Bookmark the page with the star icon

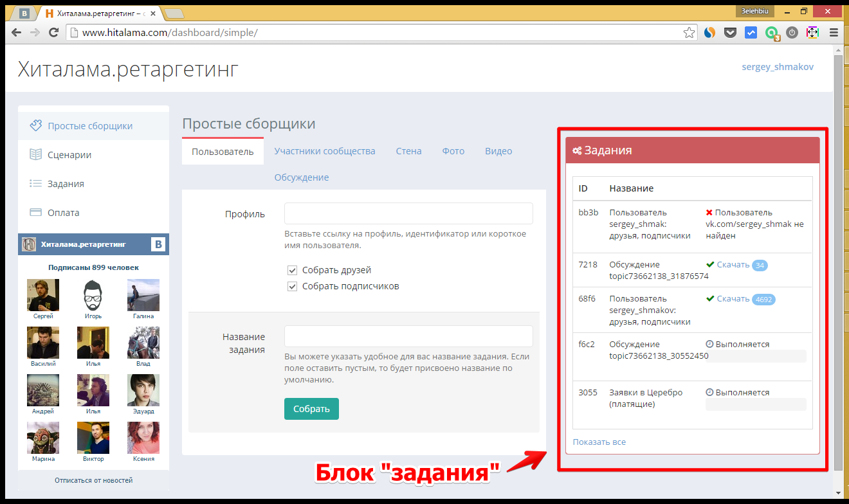(x=689, y=32)
